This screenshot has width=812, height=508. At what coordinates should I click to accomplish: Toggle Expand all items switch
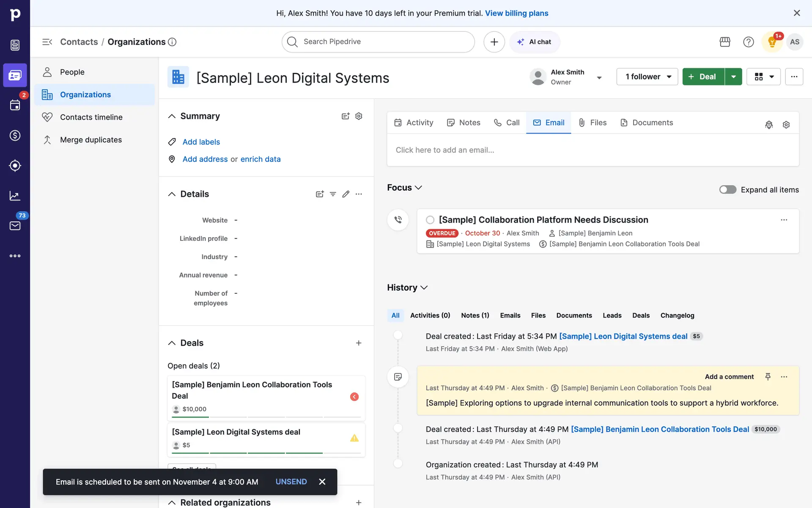click(727, 190)
